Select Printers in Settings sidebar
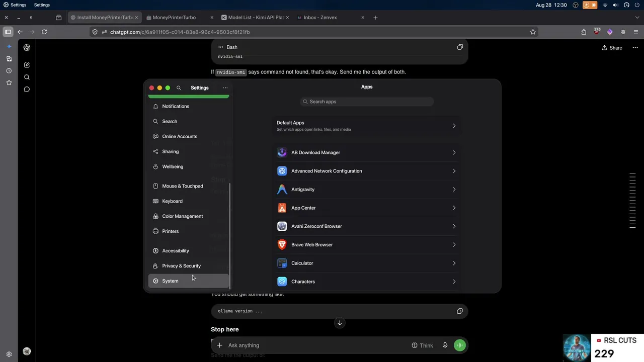Screen dimensions: 644x362 (189, 231)
